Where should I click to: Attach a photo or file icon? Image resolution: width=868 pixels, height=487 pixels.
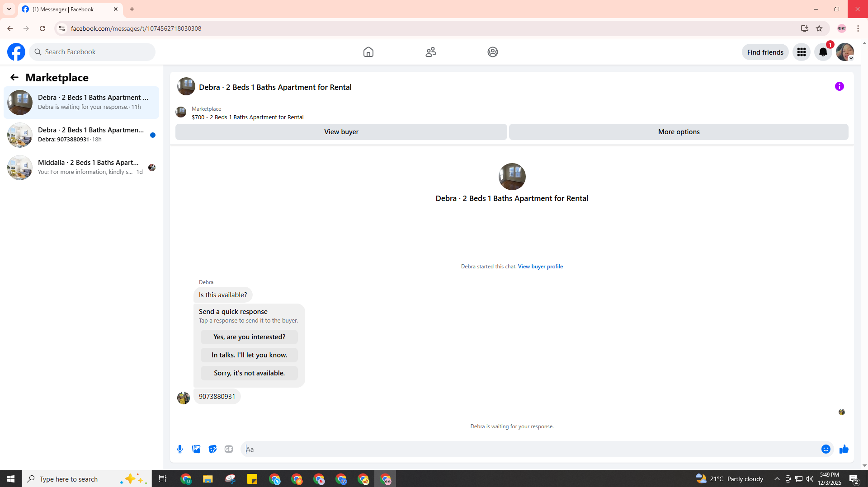tap(196, 449)
